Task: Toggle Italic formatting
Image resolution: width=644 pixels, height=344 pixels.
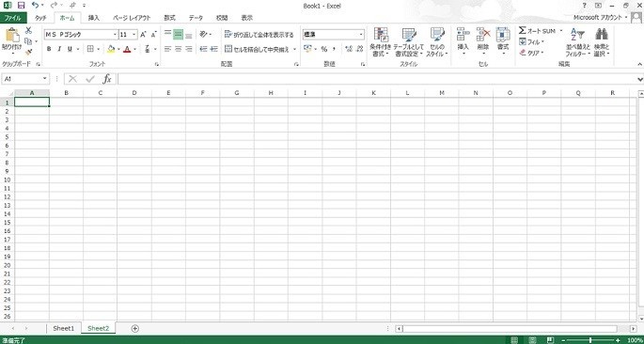Action: (59, 49)
